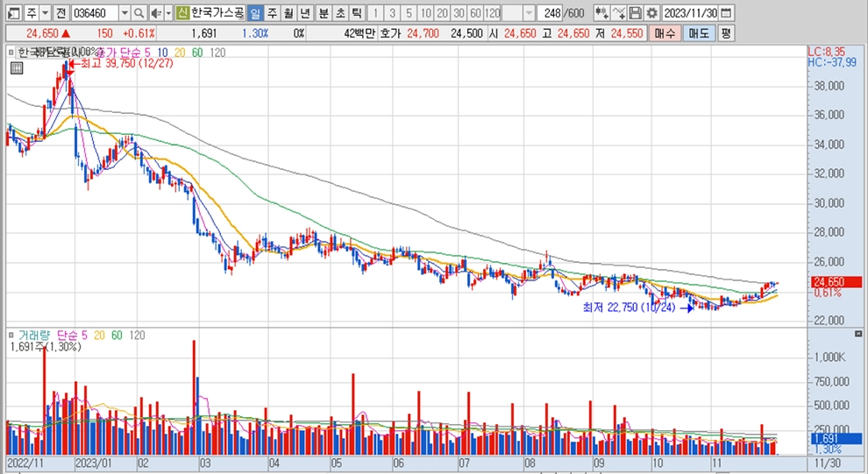
Task: Select the 30 interval button
Action: [x=459, y=13]
